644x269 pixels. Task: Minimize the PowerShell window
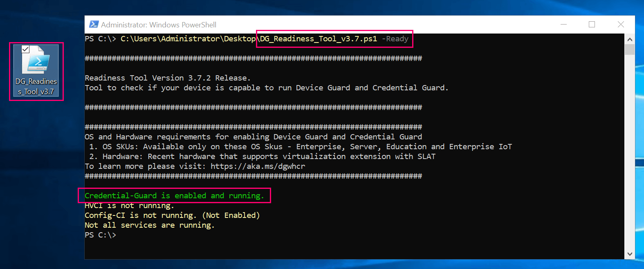pyautogui.click(x=563, y=25)
